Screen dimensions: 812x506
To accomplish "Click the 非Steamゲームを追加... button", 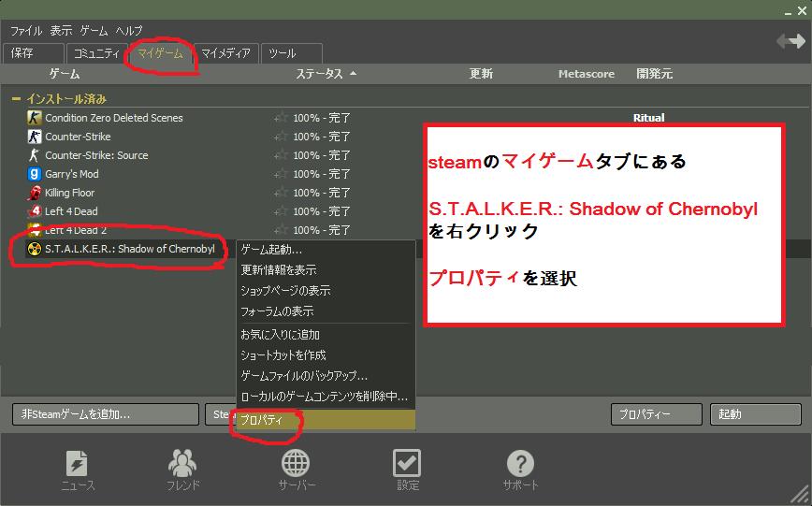I will click(106, 414).
